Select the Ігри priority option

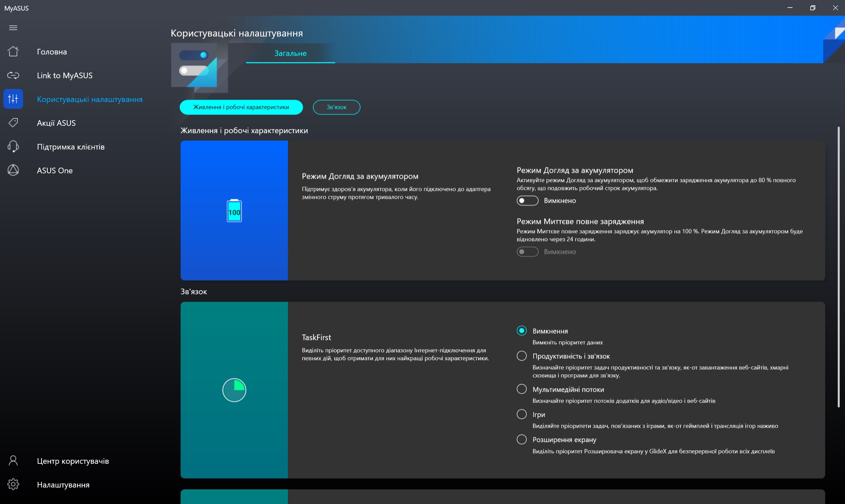(x=521, y=414)
